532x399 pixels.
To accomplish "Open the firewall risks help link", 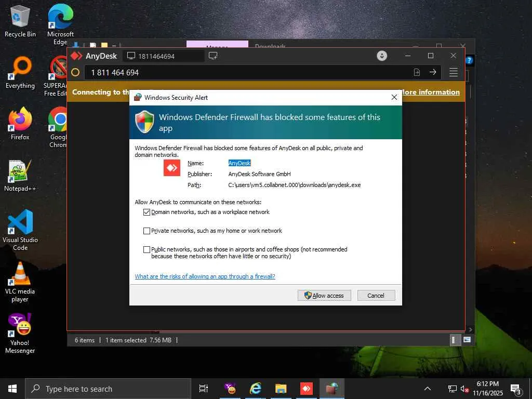I will [x=205, y=276].
